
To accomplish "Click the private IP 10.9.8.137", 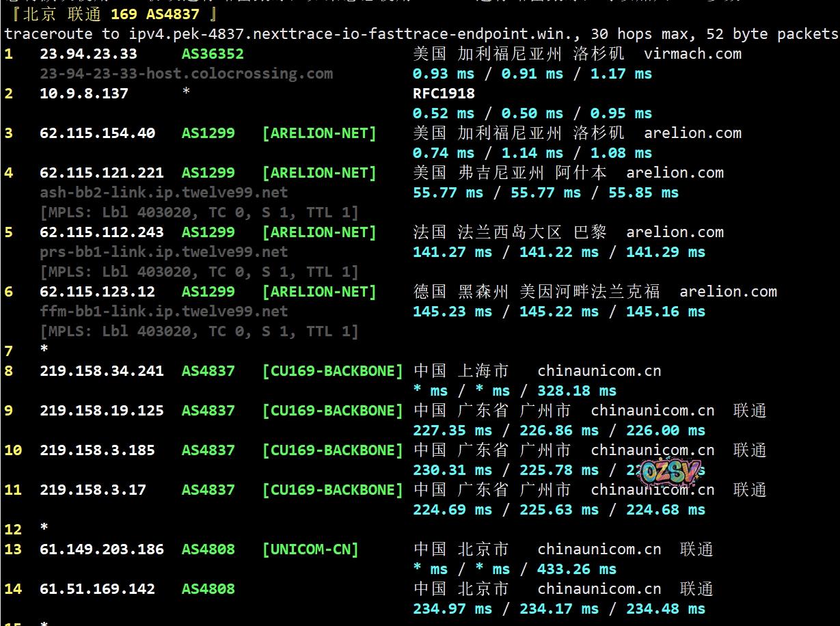I will pyautogui.click(x=83, y=94).
